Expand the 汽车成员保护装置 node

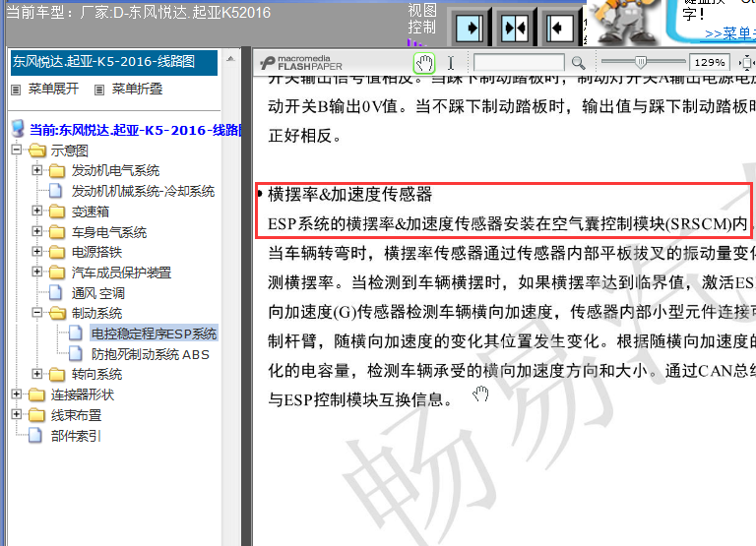pos(36,272)
